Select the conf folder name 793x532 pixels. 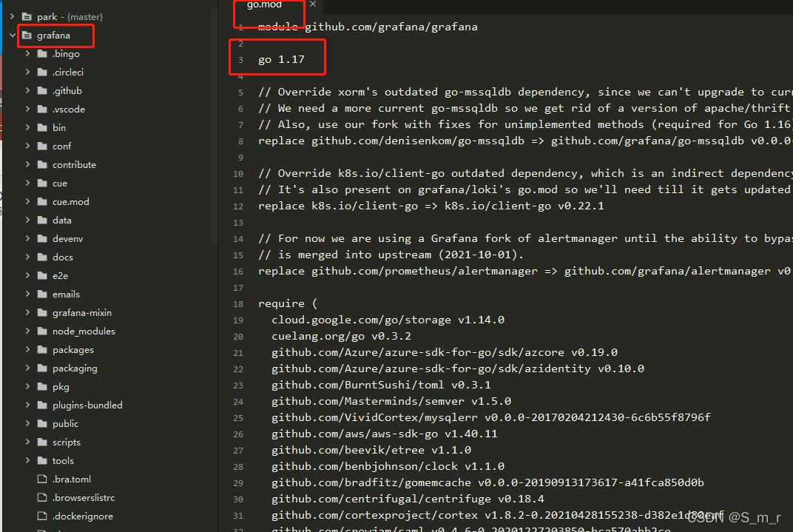(x=61, y=147)
